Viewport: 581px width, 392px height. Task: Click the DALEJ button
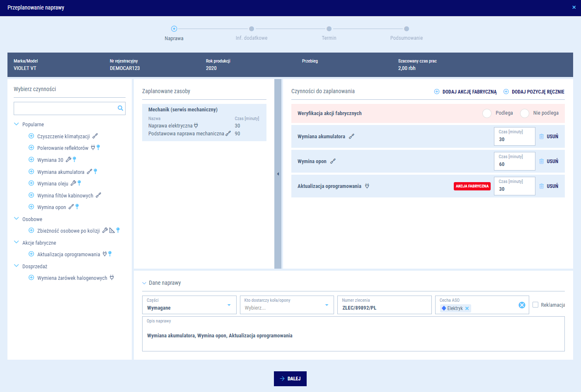point(290,379)
